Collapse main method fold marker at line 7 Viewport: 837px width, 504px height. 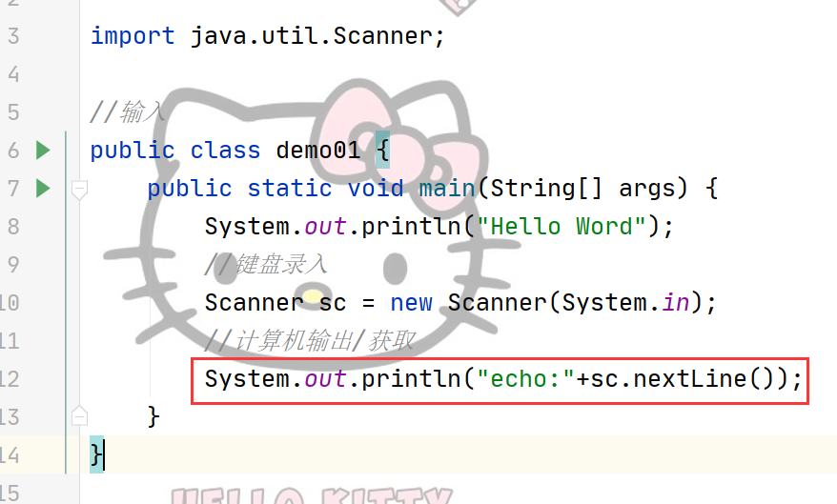click(79, 190)
